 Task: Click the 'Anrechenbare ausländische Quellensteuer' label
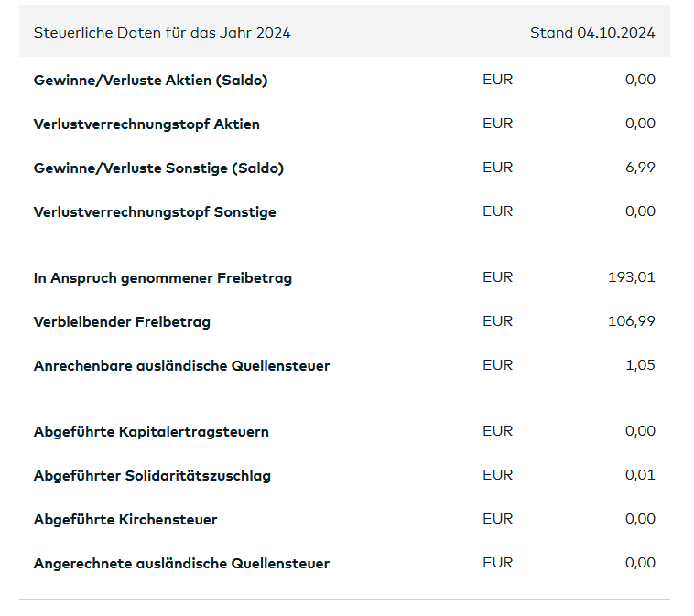click(181, 365)
